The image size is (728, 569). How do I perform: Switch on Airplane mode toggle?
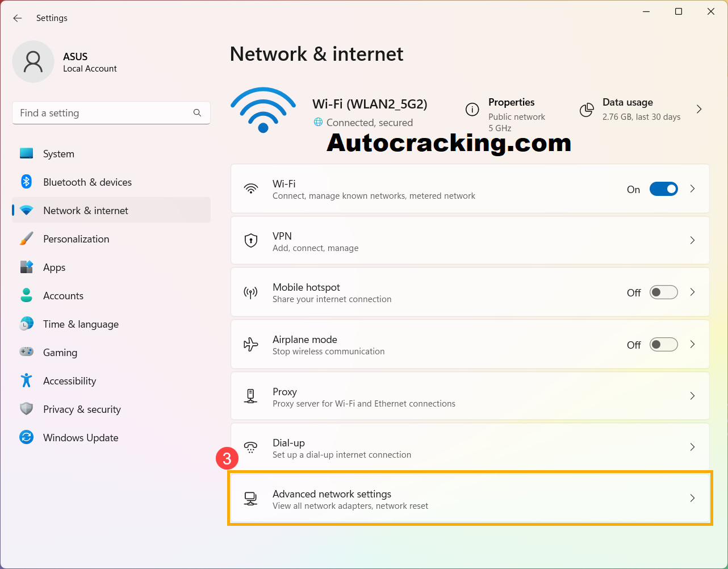coord(663,345)
